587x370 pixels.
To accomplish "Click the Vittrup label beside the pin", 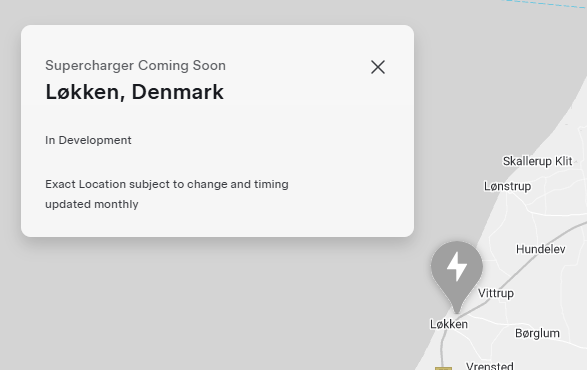I will [x=496, y=293].
